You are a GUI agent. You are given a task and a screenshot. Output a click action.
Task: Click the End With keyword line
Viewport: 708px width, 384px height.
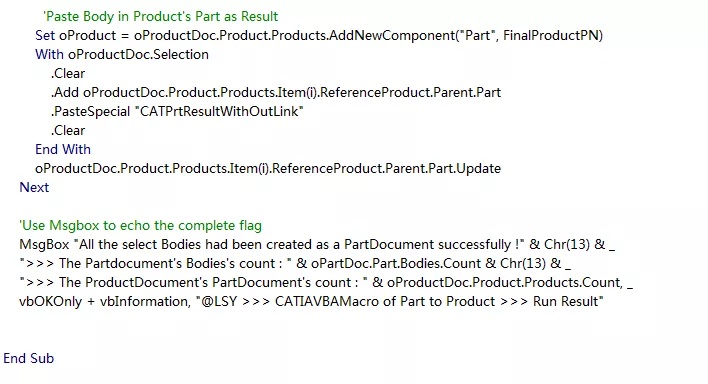63,149
